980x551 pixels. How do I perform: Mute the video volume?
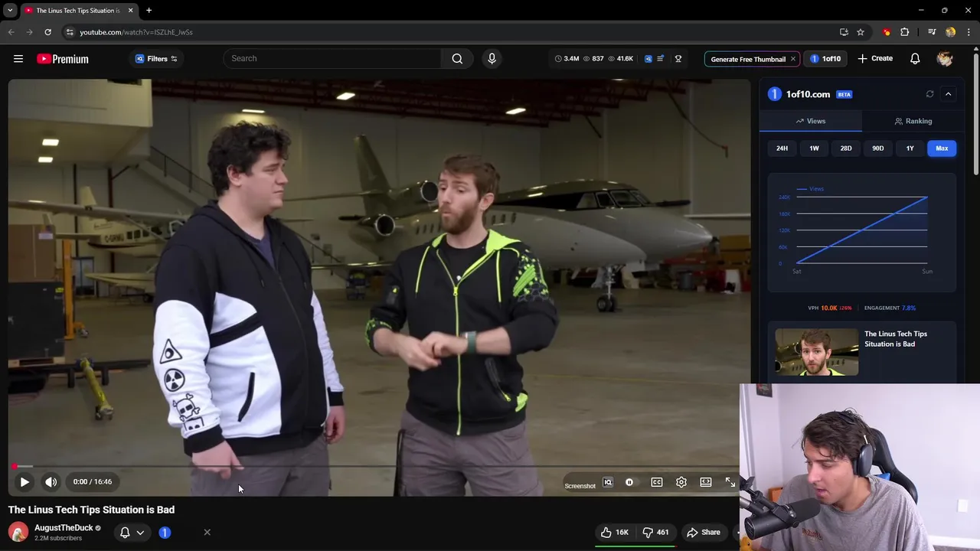pos(51,482)
